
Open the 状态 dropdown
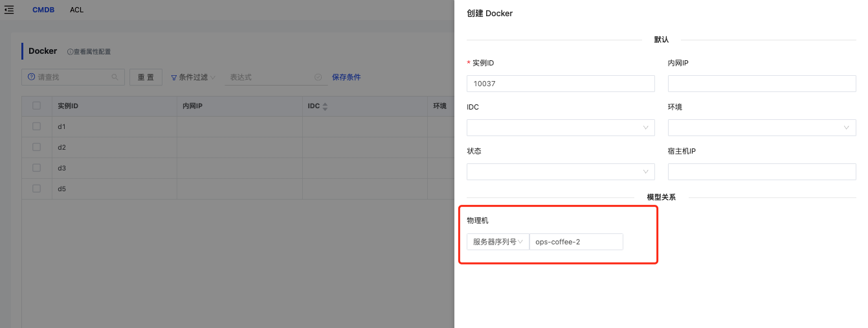[560, 172]
